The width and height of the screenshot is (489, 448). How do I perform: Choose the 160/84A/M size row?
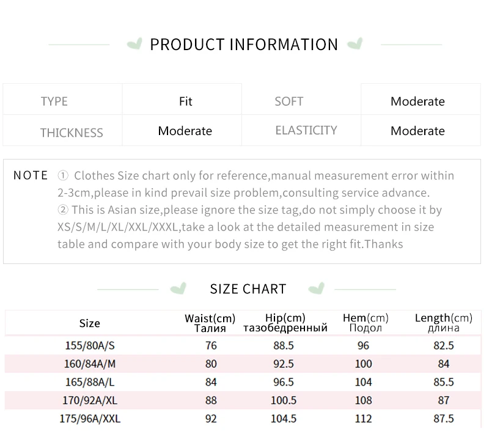pyautogui.click(x=243, y=364)
